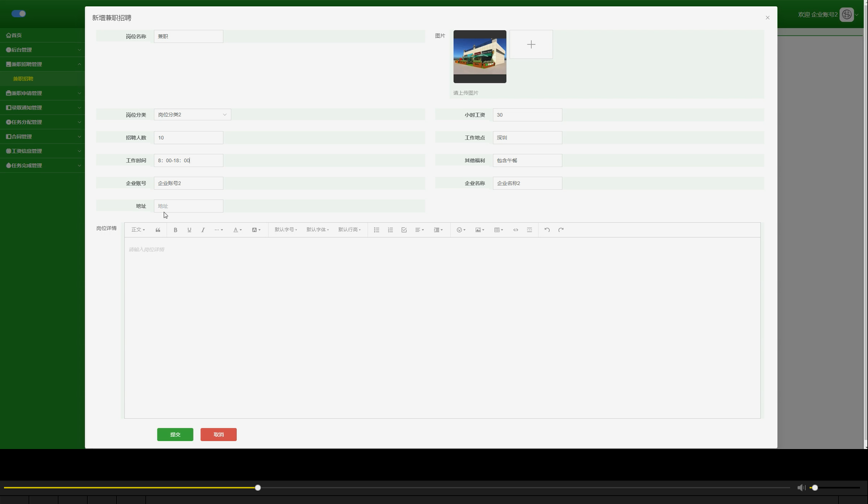The width and height of the screenshot is (868, 504).
Task: Click the video progress slider handle
Action: point(258,487)
